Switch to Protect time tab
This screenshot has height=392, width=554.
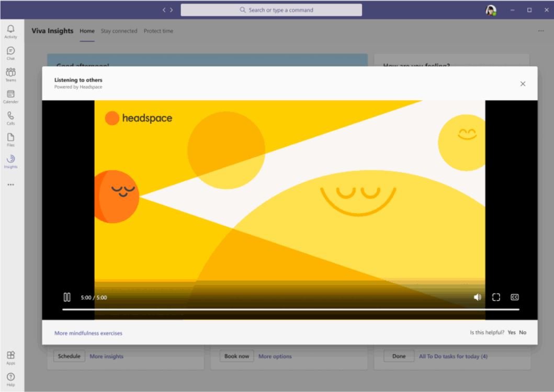(x=159, y=31)
